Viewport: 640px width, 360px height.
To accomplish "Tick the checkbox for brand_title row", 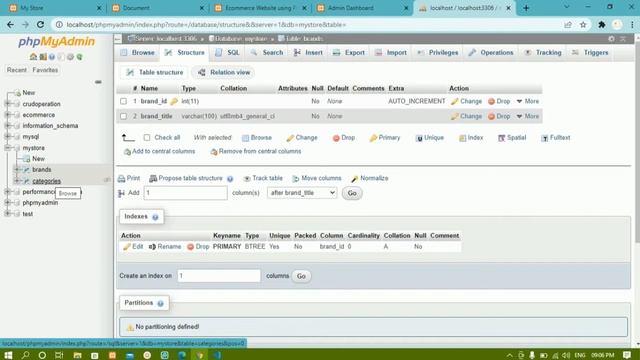I will coord(123,116).
